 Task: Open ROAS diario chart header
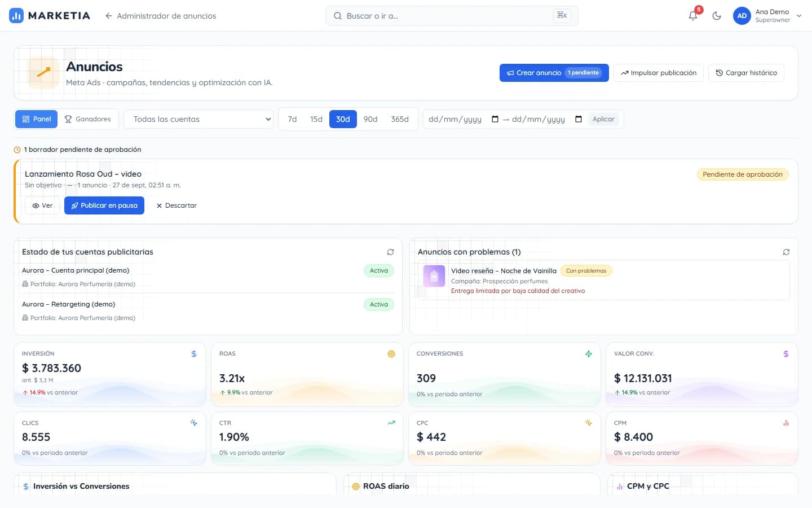click(386, 486)
